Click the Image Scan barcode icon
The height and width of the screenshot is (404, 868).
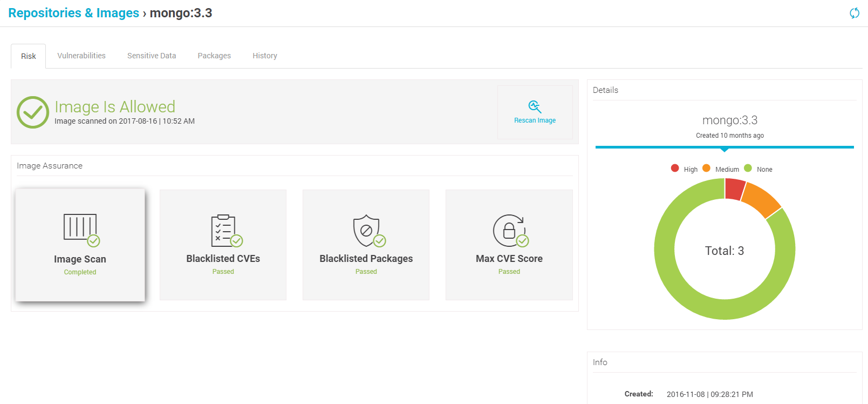(x=80, y=227)
